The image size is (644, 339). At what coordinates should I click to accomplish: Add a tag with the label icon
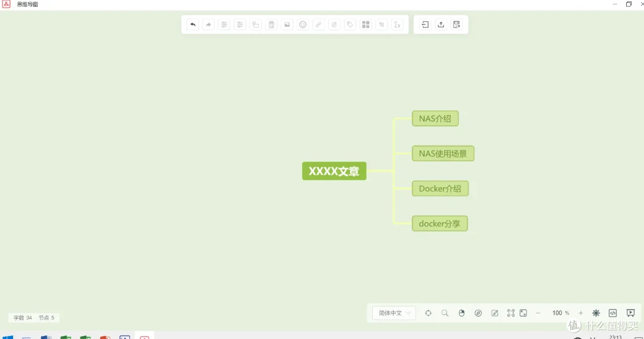click(x=350, y=24)
